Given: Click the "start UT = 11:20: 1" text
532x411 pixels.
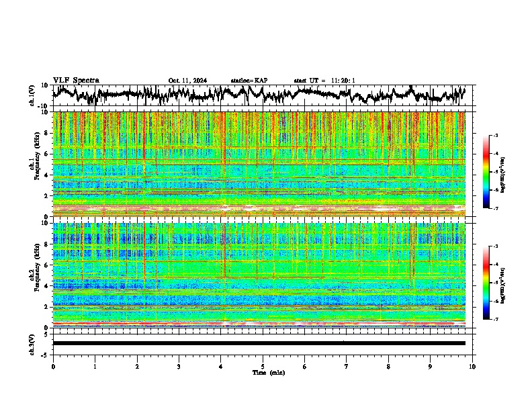Looking at the screenshot, I should [x=324, y=81].
